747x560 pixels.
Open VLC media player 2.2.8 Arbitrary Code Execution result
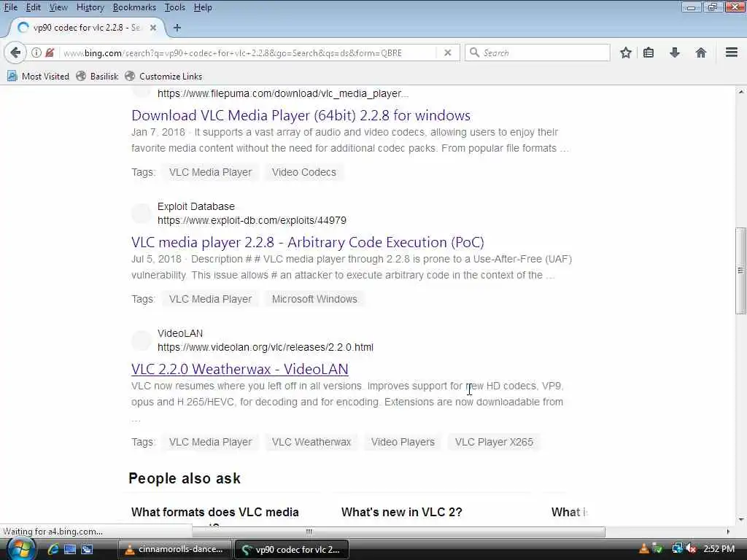(x=308, y=242)
